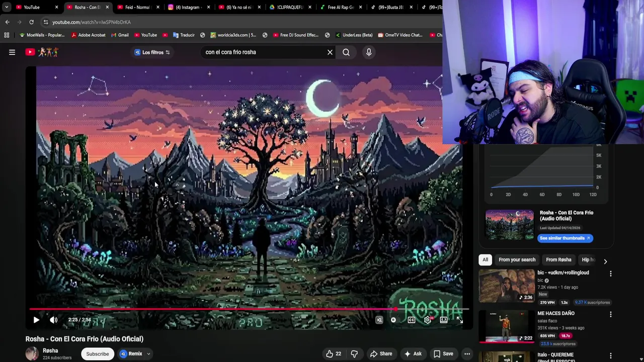Image resolution: width=644 pixels, height=362 pixels.
Task: Open options for Italo QUIEREME video
Action: point(611,356)
